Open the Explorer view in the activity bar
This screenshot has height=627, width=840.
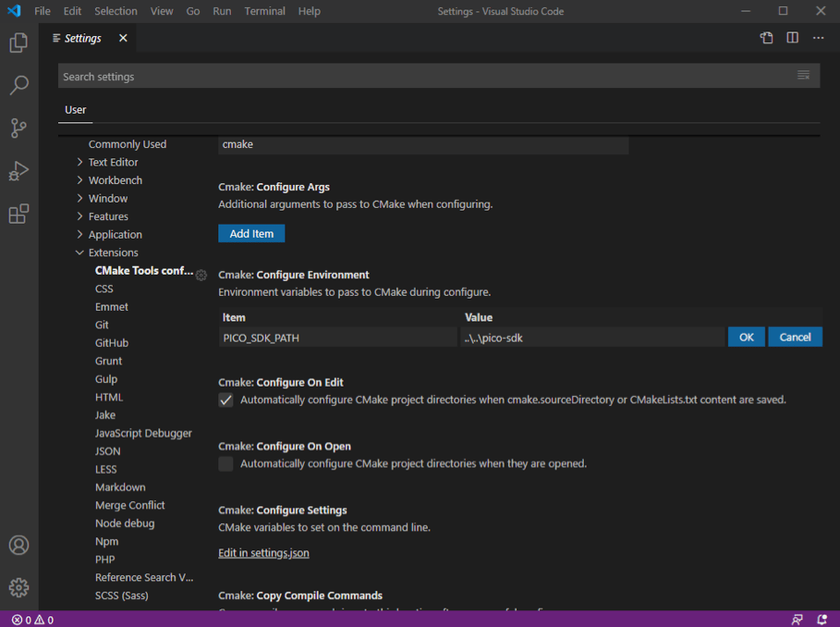pyautogui.click(x=18, y=42)
